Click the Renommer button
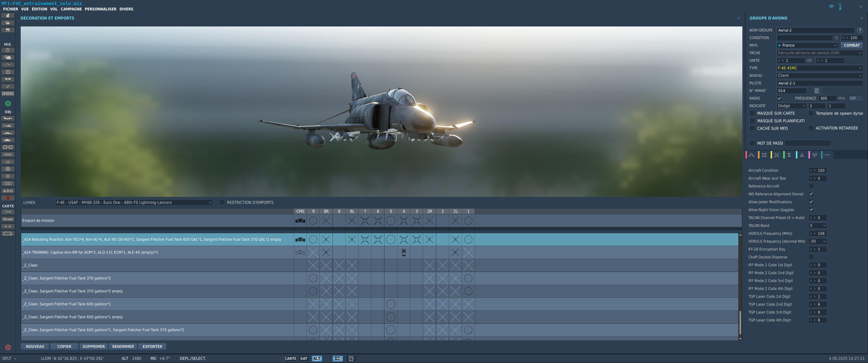The width and height of the screenshot is (868, 363). click(x=123, y=347)
